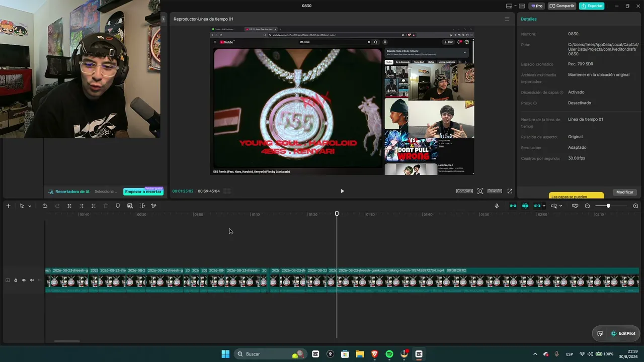Click the Proxy help icon

535,103
